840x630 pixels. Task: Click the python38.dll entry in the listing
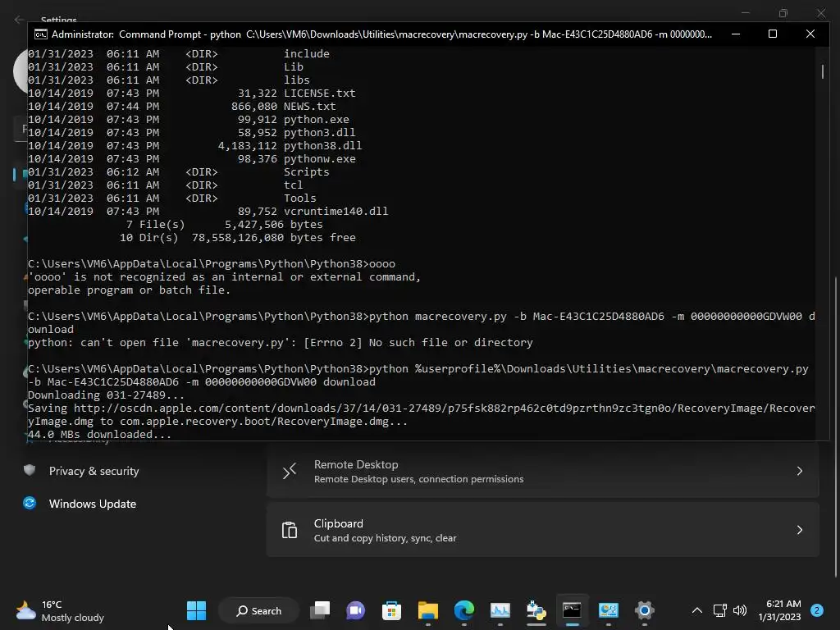tap(322, 146)
